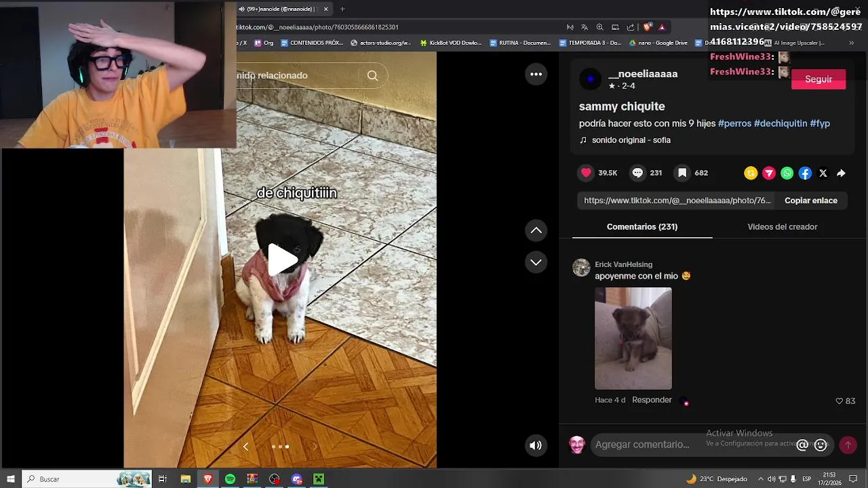This screenshot has width=868, height=488.
Task: Open Spotify from the taskbar
Action: (x=230, y=479)
